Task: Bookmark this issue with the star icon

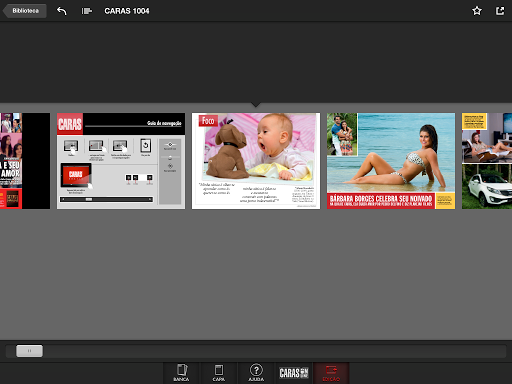Action: pos(477,11)
